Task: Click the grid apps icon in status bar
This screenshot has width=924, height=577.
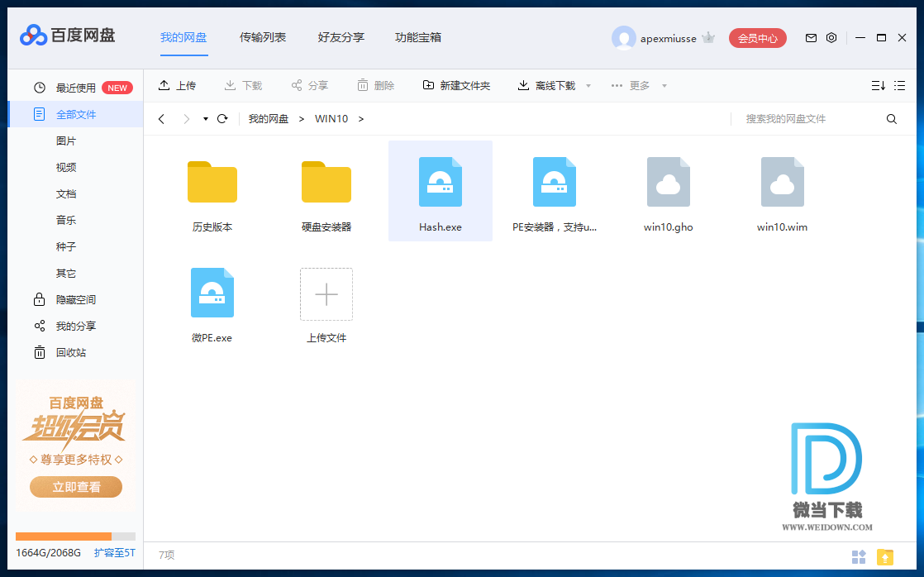Action: pyautogui.click(x=859, y=556)
